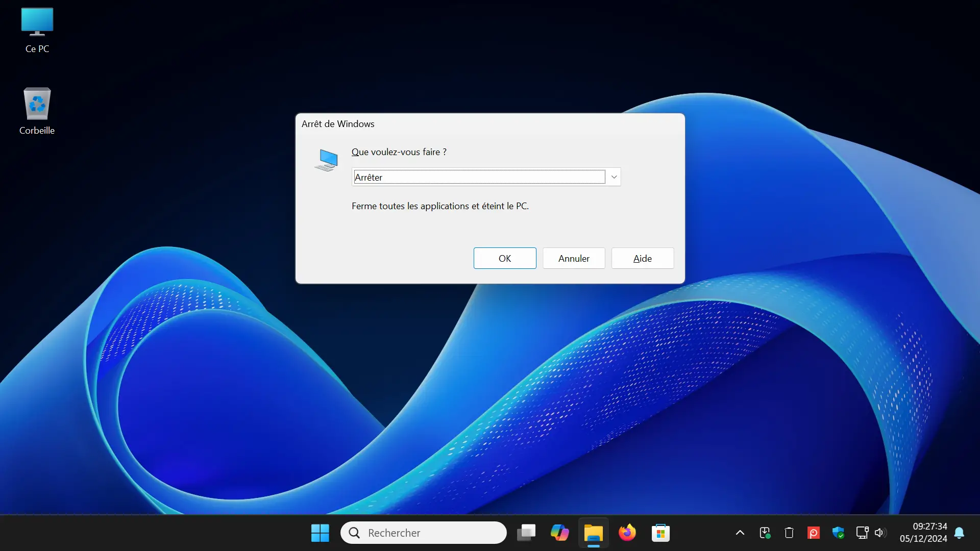This screenshot has height=551, width=980.
Task: Open the Windows Start menu
Action: (x=320, y=533)
